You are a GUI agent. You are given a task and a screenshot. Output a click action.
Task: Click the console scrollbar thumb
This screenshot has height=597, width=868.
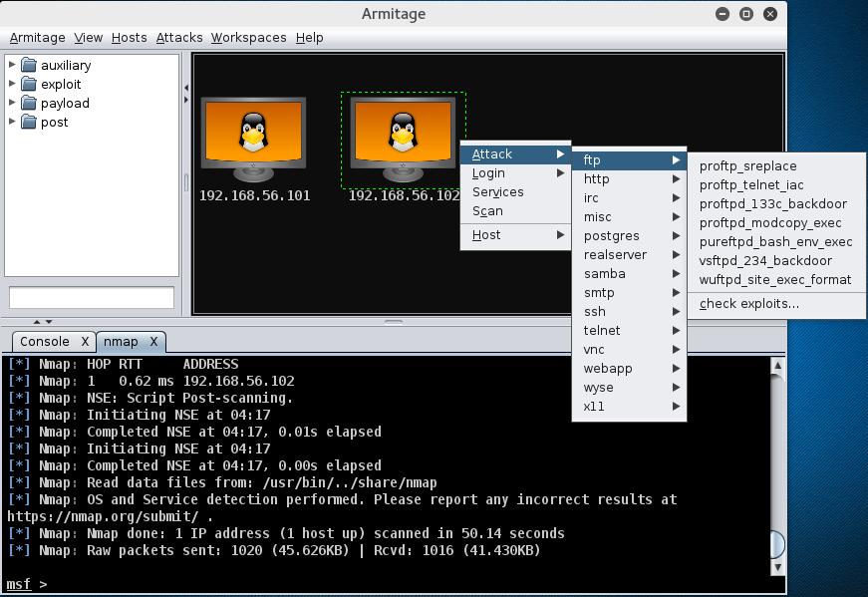(777, 544)
